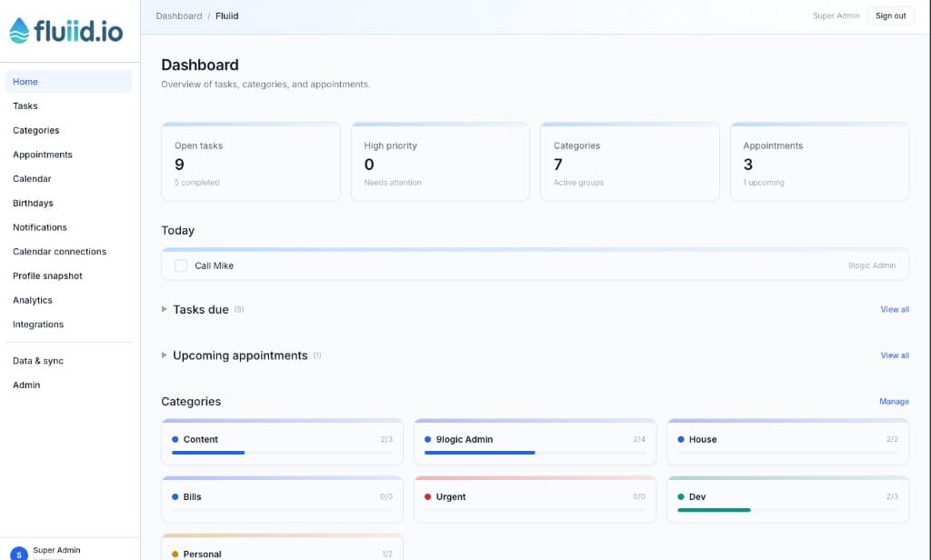Open the Analytics page

32,300
